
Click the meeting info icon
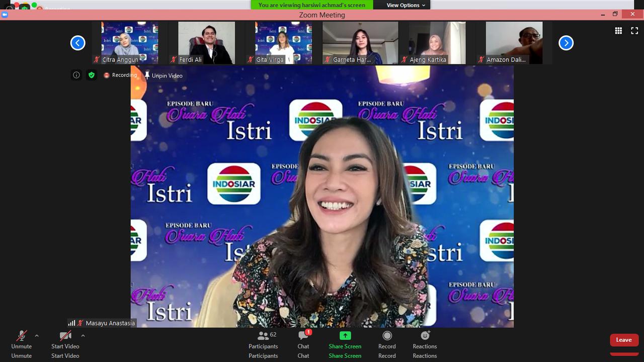[76, 75]
